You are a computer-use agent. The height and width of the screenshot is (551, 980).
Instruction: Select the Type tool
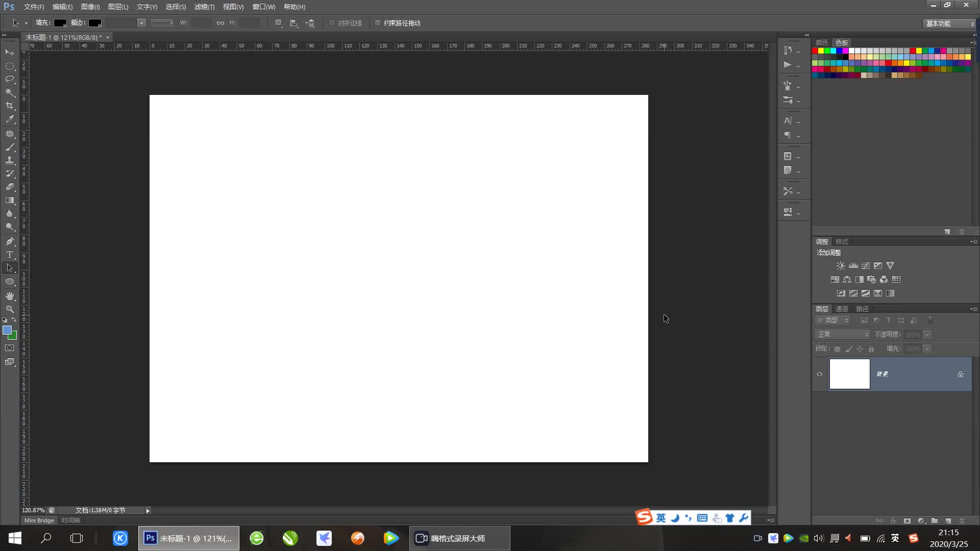[10, 255]
